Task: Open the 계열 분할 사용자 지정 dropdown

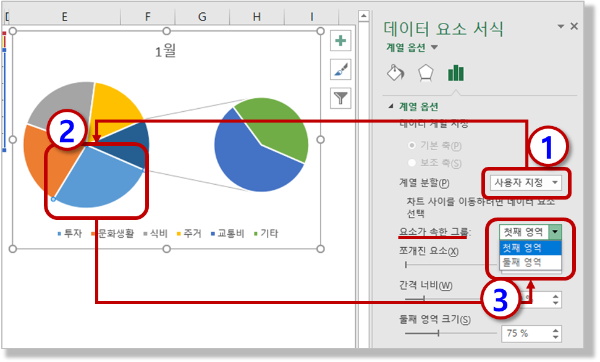Action: tap(526, 183)
